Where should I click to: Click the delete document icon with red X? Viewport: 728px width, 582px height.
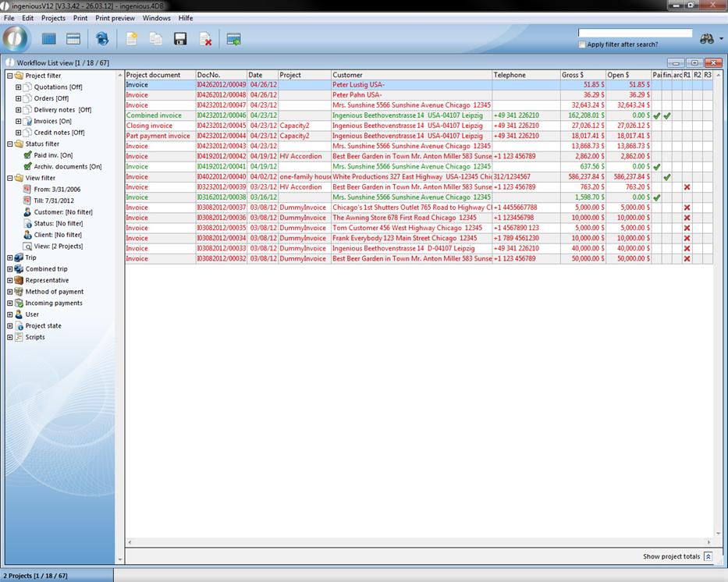[x=205, y=39]
